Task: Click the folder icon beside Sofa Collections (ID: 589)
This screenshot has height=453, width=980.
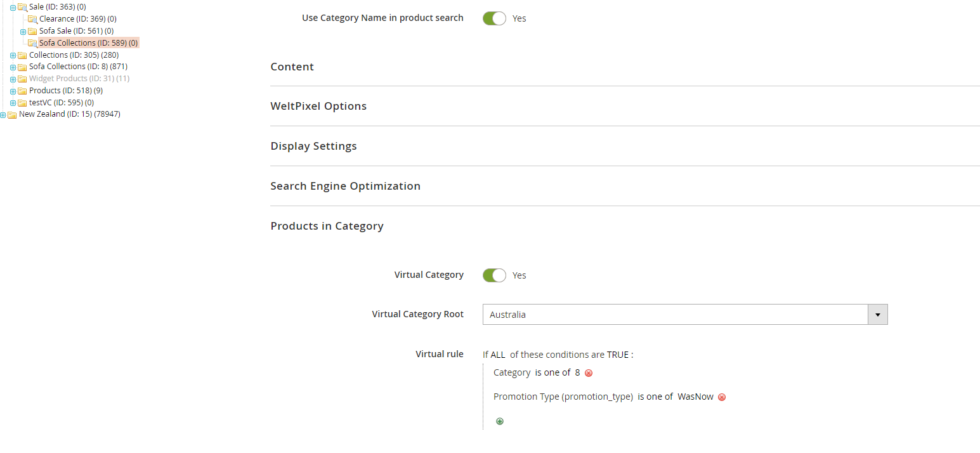Action: click(x=32, y=43)
